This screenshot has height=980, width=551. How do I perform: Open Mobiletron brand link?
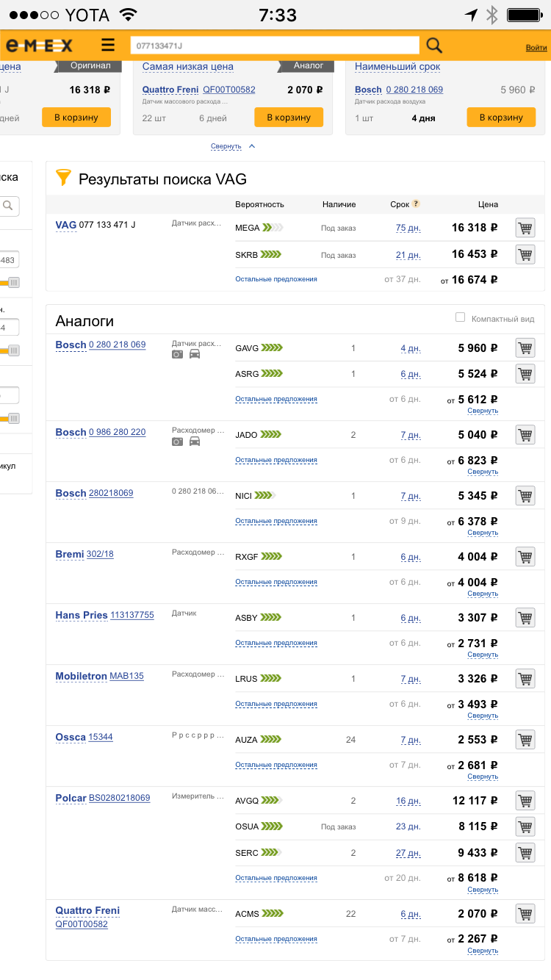click(x=81, y=676)
